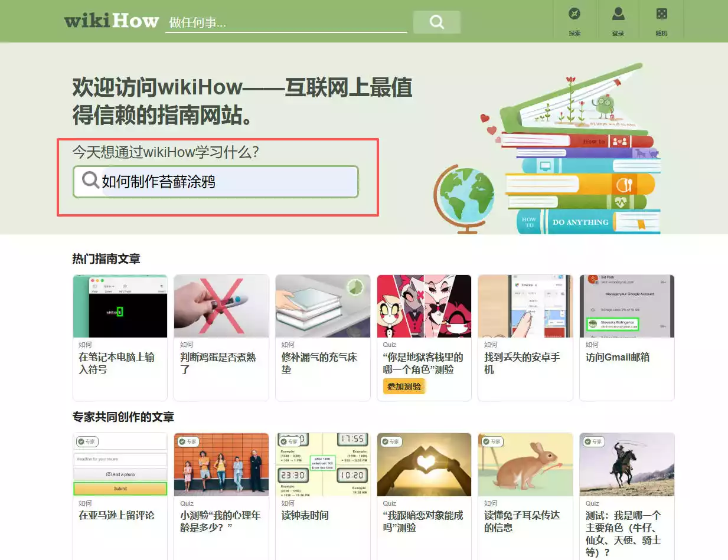Click the expert badge on the rabbit card
Screen dimensions: 728x560
[x=494, y=441]
